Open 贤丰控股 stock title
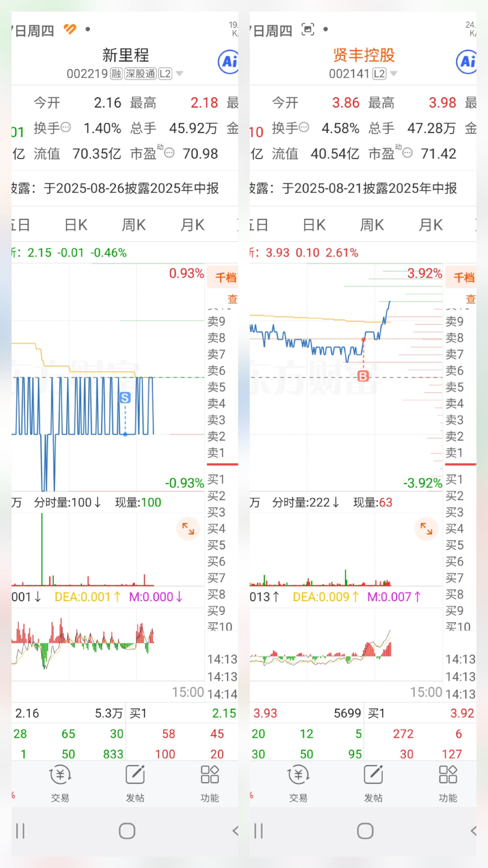The height and width of the screenshot is (868, 488). 364,55
